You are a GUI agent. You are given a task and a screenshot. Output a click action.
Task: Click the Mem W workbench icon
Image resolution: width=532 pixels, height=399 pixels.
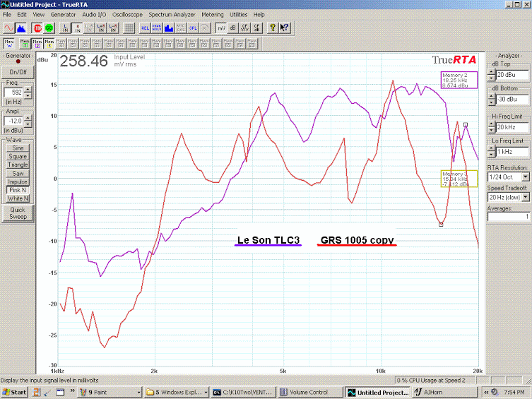coord(9,43)
